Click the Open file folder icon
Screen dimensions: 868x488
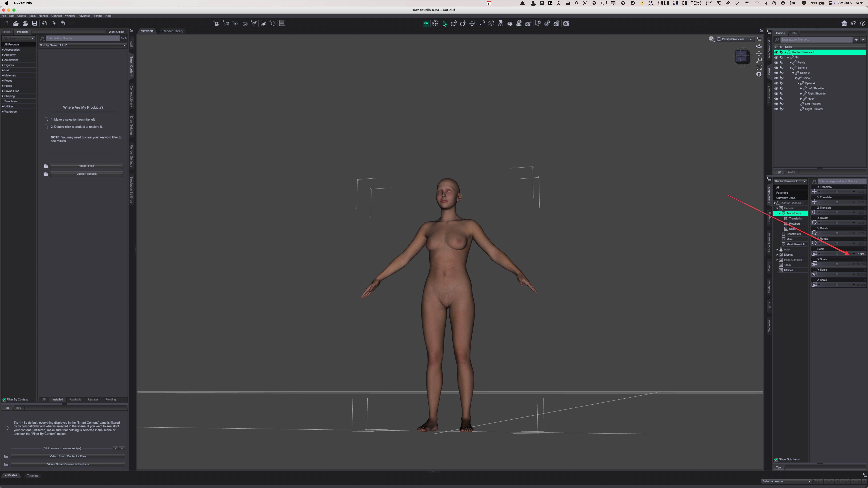[16, 23]
